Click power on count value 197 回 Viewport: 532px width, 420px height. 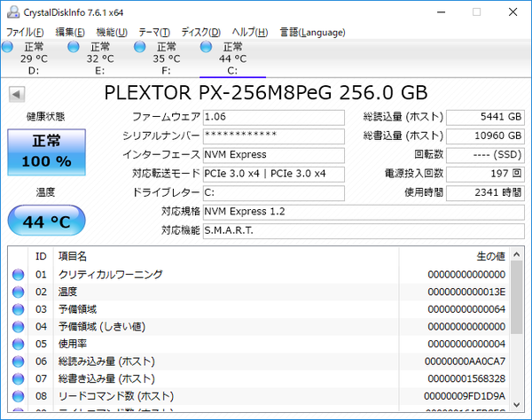click(485, 175)
